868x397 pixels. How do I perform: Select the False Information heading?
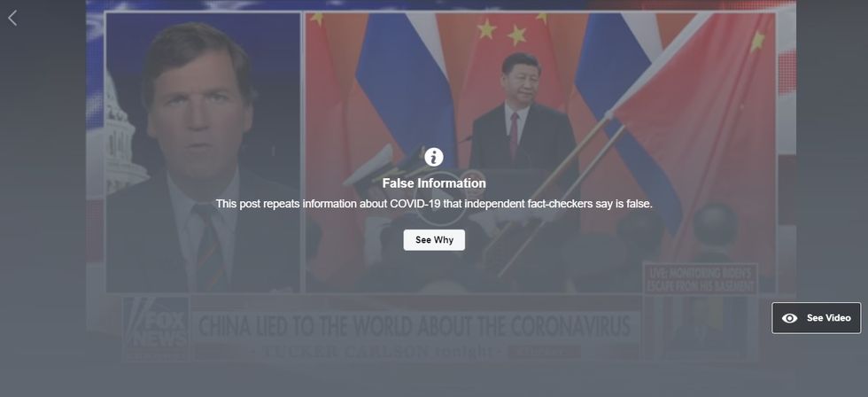pyautogui.click(x=434, y=183)
